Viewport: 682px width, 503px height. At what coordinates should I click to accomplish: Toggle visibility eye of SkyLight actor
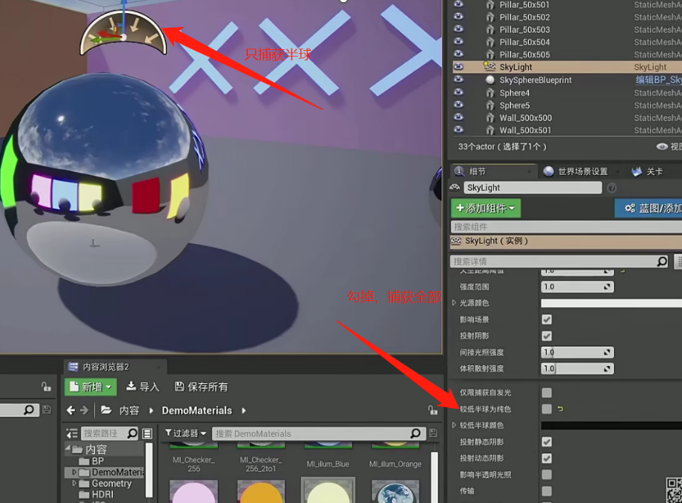459,67
